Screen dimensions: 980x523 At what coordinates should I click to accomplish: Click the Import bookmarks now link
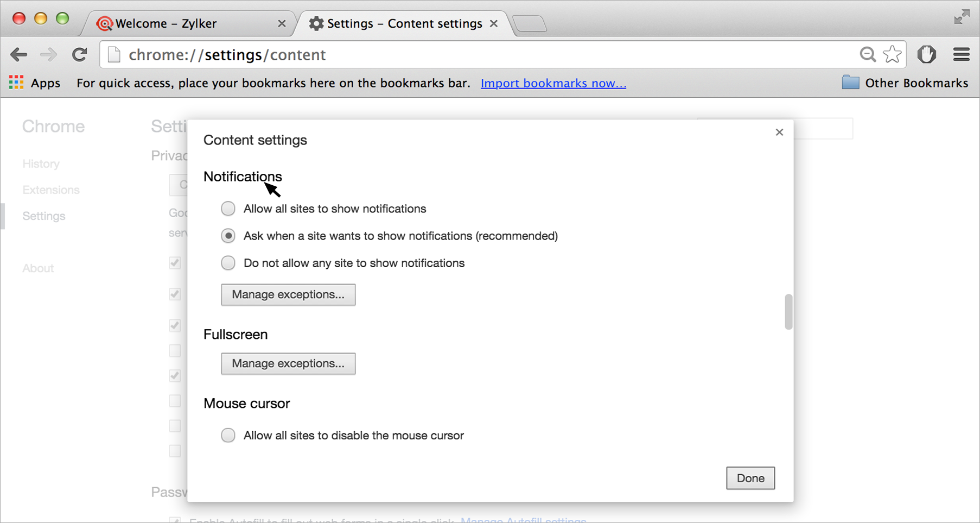[553, 83]
